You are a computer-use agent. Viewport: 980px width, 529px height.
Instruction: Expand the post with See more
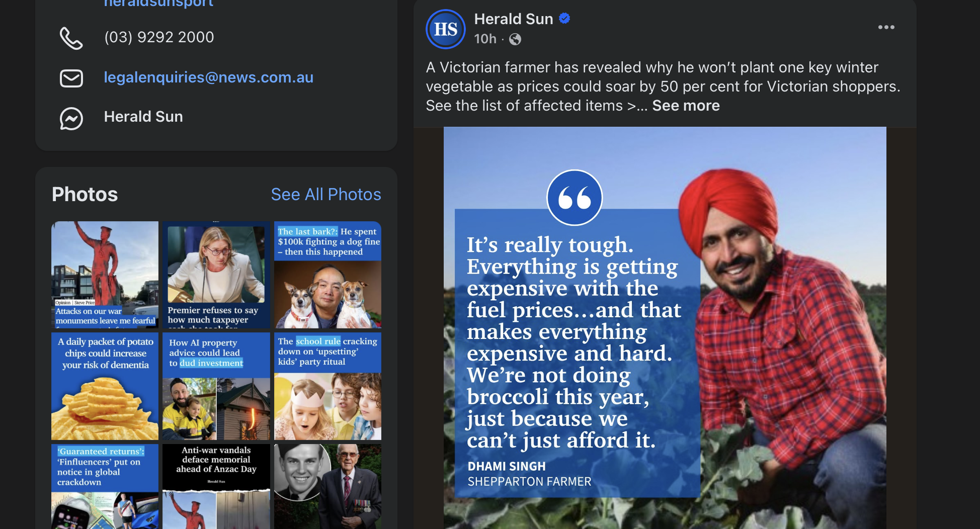tap(686, 106)
